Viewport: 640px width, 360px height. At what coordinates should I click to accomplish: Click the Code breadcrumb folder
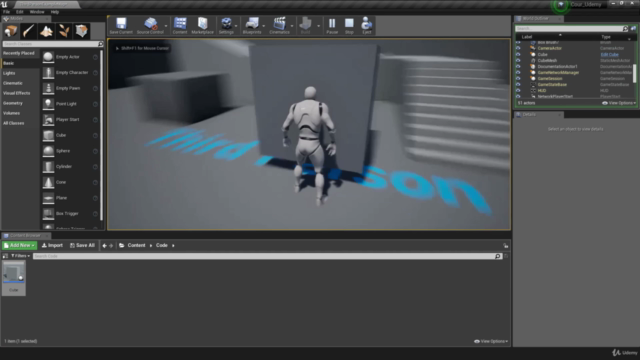(x=162, y=245)
